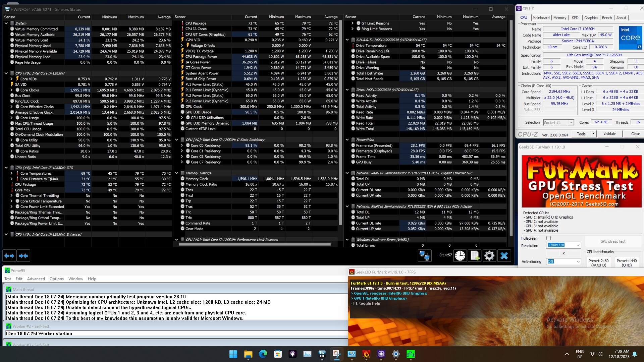Click the Preset:2160 (4K/UHD) benchmark button
This screenshot has width=644, height=362.
click(598, 263)
